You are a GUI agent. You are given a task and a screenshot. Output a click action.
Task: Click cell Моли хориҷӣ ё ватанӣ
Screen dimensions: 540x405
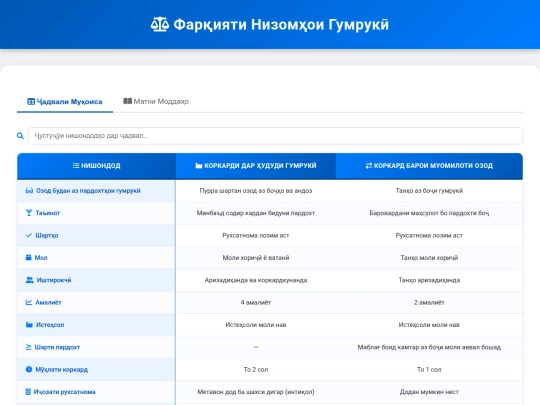click(x=256, y=258)
